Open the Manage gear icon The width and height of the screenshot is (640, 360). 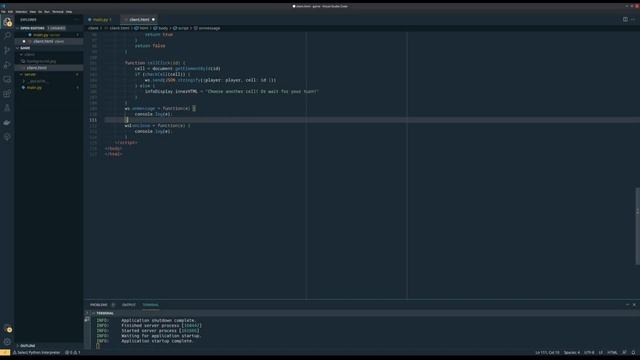click(7, 342)
